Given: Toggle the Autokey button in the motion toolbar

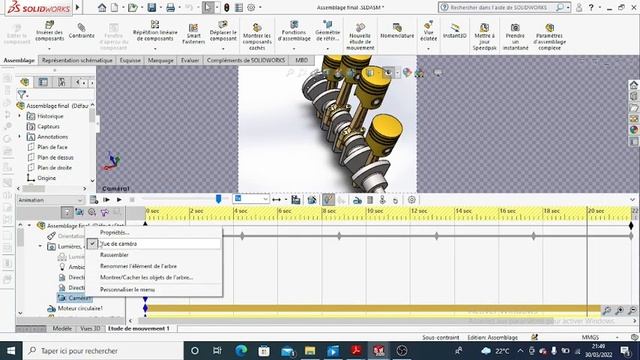Looking at the screenshot, I should [x=329, y=200].
